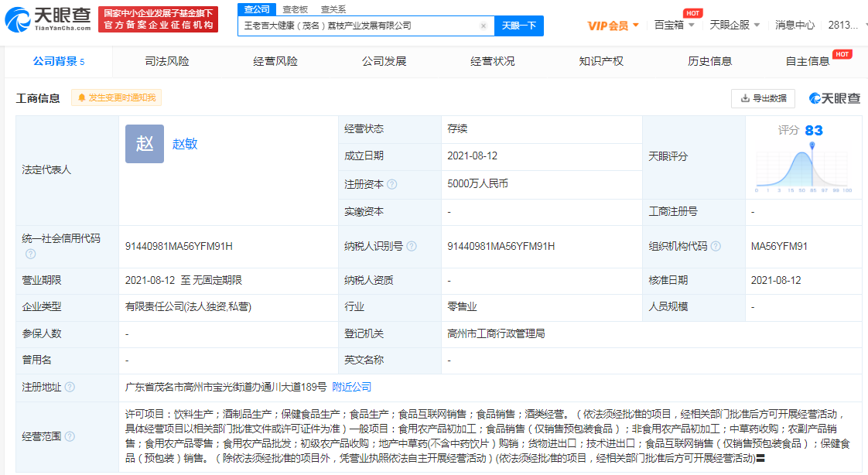Open the VIP会员 dropdown
Image resolution: width=868 pixels, height=475 pixels.
click(x=613, y=26)
